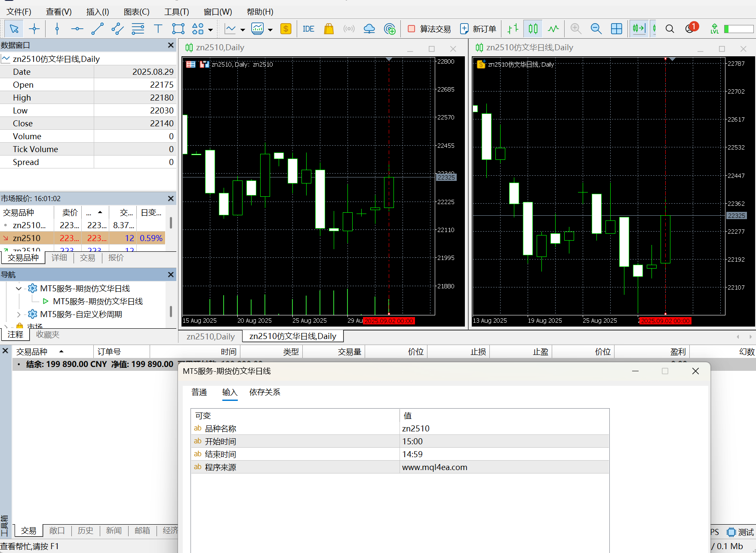Toggle candlestick chart mode
This screenshot has width=756, height=553.
533,29
